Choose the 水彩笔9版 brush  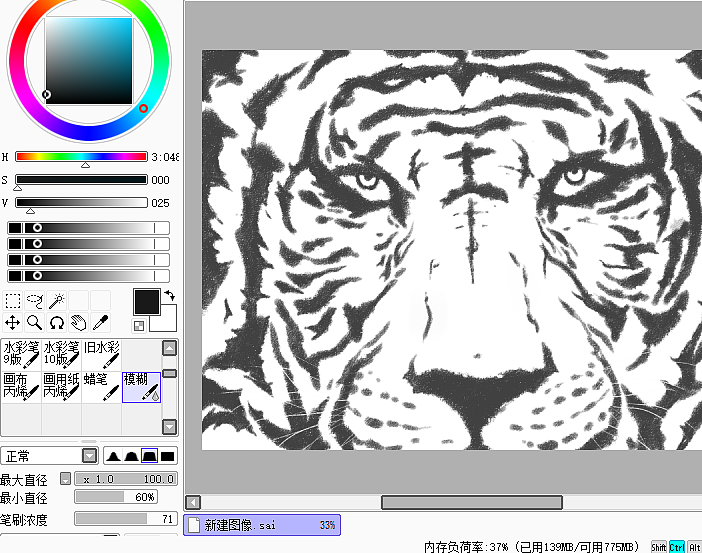(21, 355)
